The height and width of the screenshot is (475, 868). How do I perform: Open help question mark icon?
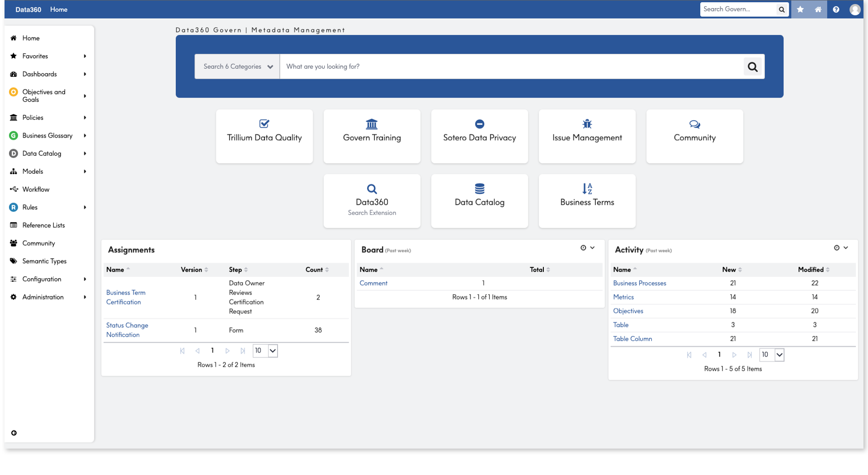coord(836,9)
